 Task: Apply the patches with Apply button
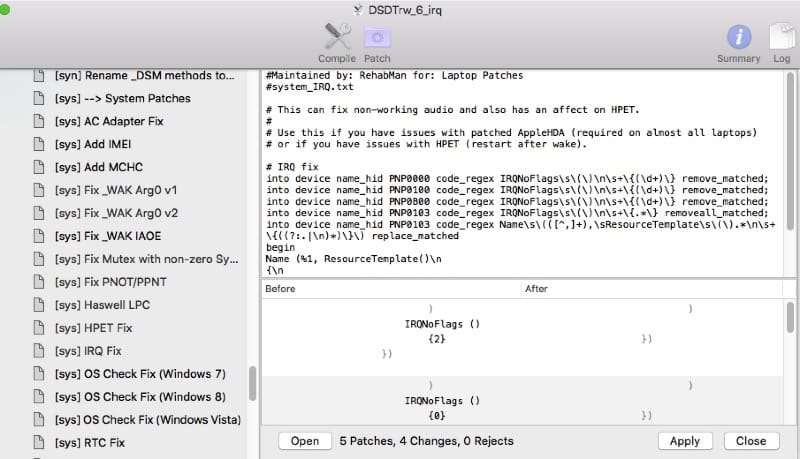[x=684, y=441]
